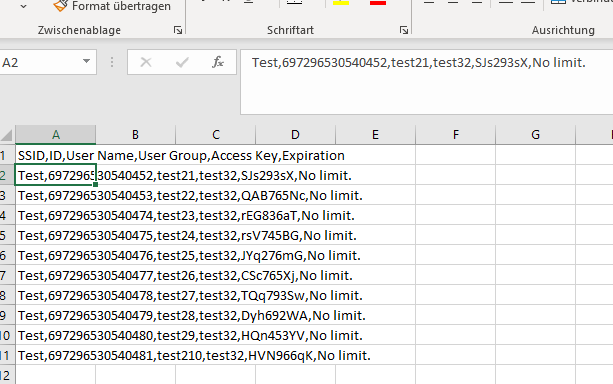Click the confirm checkmark in formula bar
Viewport: 613px width, 384px height.
(182, 62)
